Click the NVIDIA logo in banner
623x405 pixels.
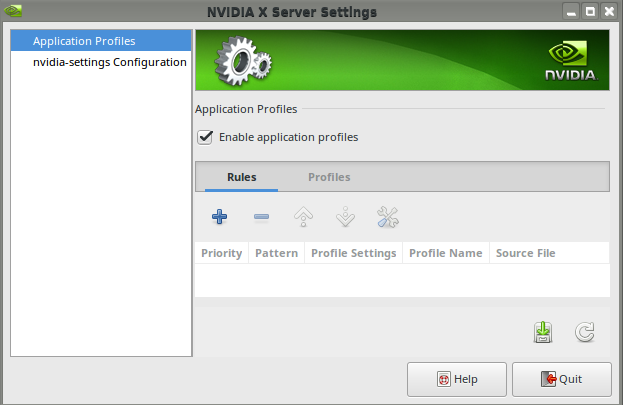coord(570,60)
